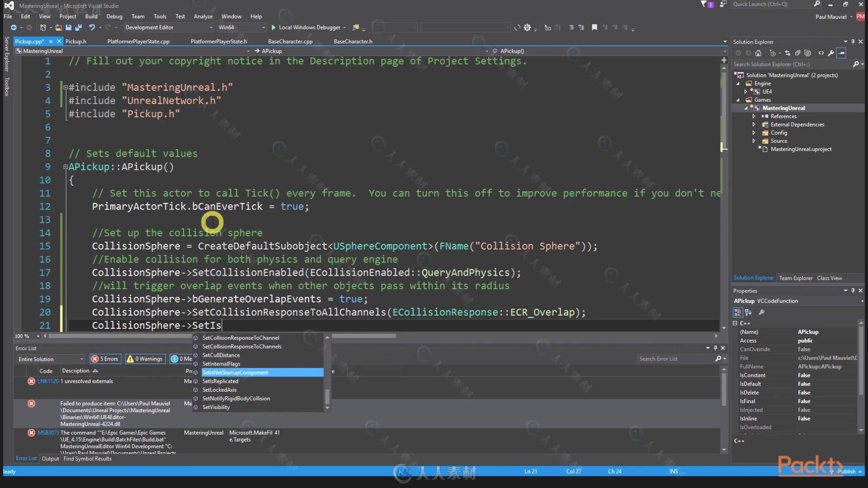Pin the Error List panel
The width and height of the screenshot is (868, 488).
[715, 348]
